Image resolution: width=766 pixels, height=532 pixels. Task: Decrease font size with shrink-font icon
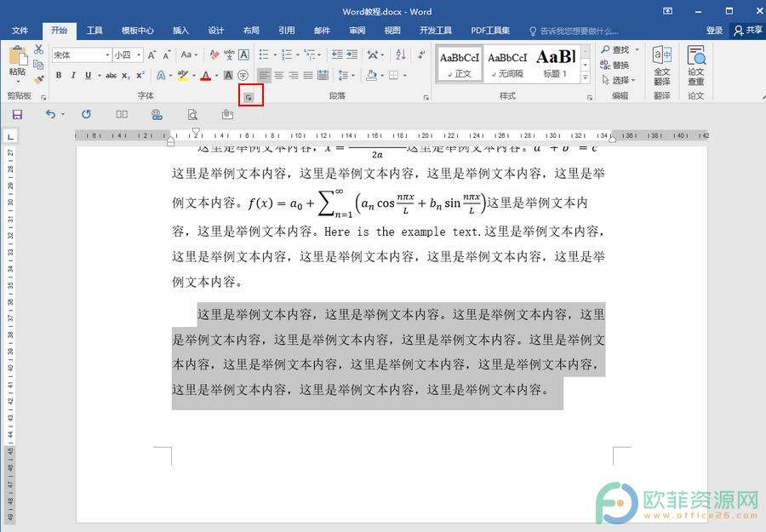tap(167, 54)
